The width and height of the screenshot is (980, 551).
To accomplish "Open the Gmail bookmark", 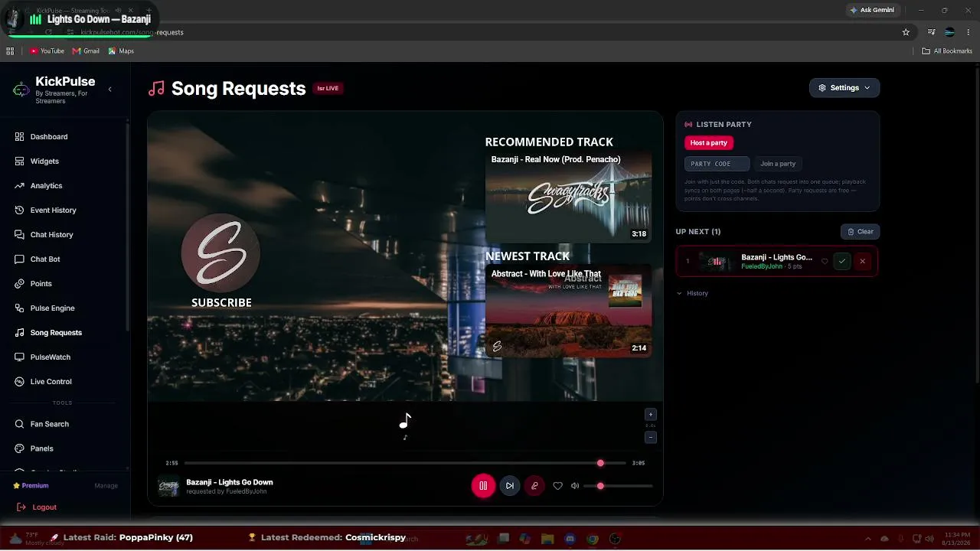I will 86,51.
